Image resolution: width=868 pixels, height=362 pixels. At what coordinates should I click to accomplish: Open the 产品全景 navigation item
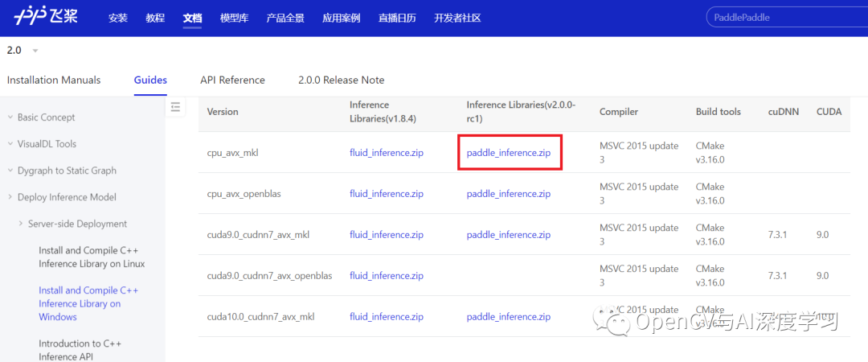coord(285,18)
